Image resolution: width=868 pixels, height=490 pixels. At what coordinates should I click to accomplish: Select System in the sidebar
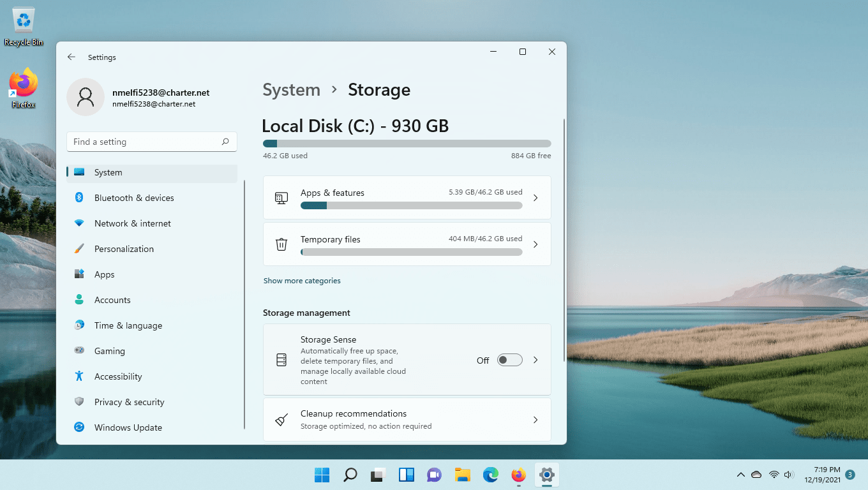[x=152, y=172]
